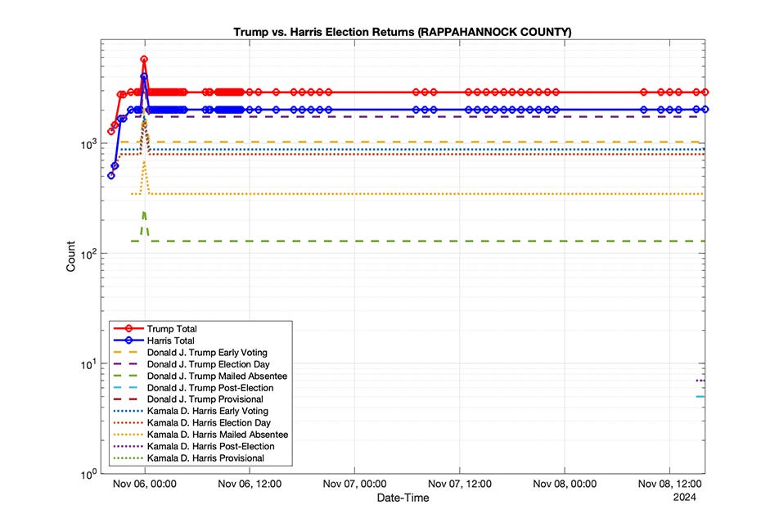Image resolution: width=779 pixels, height=532 pixels.
Task: Click the purple dashed sample for Trump Election Day
Action: 125,364
